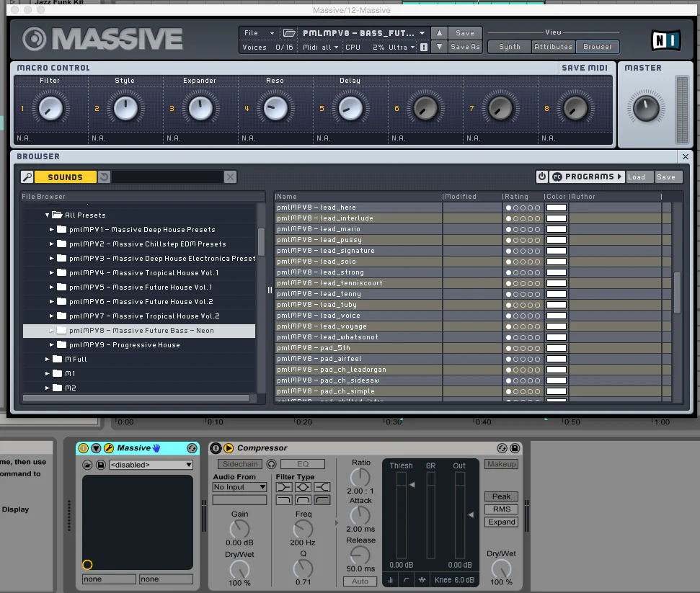
Task: Click the Save As button
Action: pos(465,48)
